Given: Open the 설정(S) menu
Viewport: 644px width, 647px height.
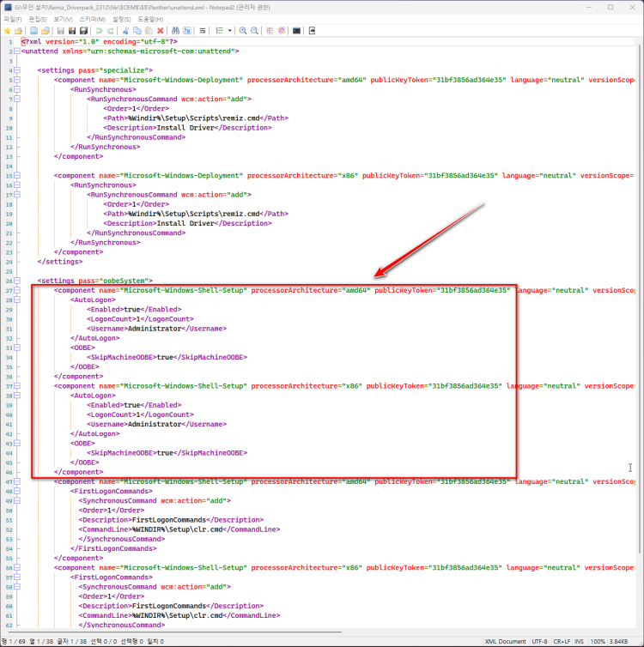Looking at the screenshot, I should point(122,19).
